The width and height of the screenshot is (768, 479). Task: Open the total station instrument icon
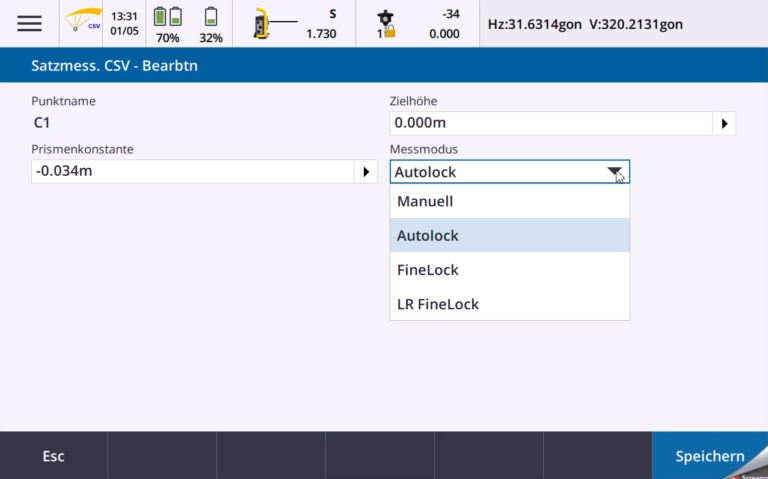[x=263, y=24]
